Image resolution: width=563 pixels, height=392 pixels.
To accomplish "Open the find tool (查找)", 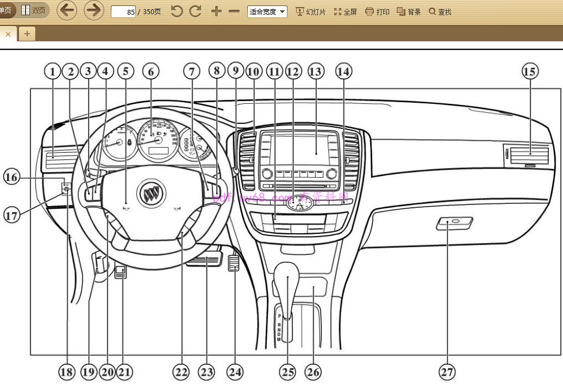I will click(440, 11).
